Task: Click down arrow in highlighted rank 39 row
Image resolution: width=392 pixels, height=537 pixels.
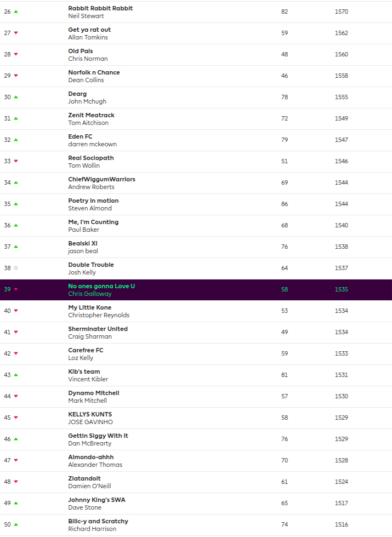Action: pyautogui.click(x=16, y=289)
